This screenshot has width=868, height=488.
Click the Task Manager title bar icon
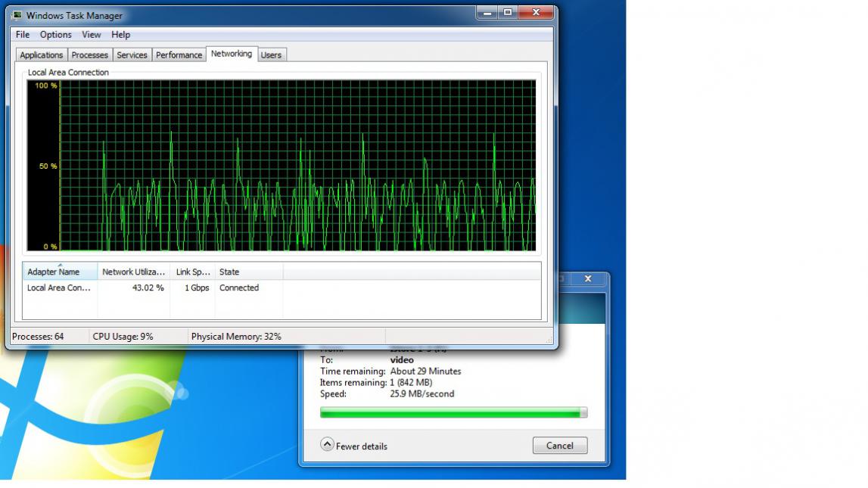tap(17, 15)
